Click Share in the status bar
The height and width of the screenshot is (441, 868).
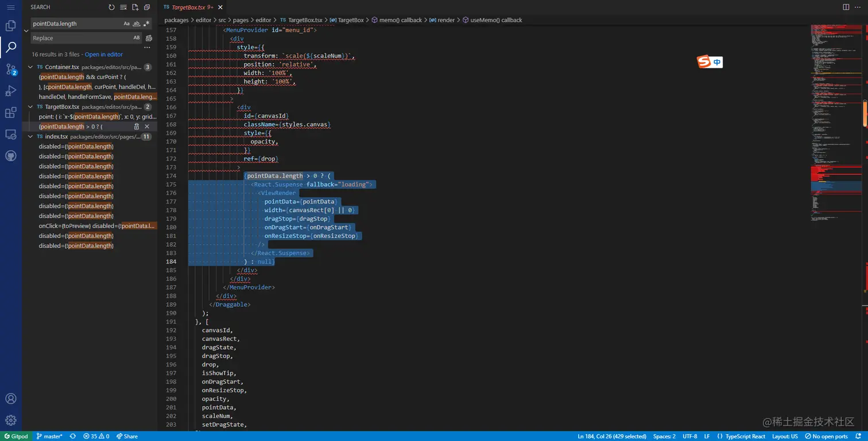127,436
